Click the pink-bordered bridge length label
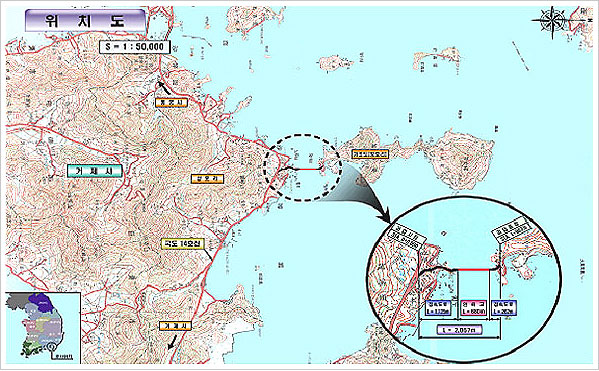Viewport: 599px width, 371px height. click(474, 308)
